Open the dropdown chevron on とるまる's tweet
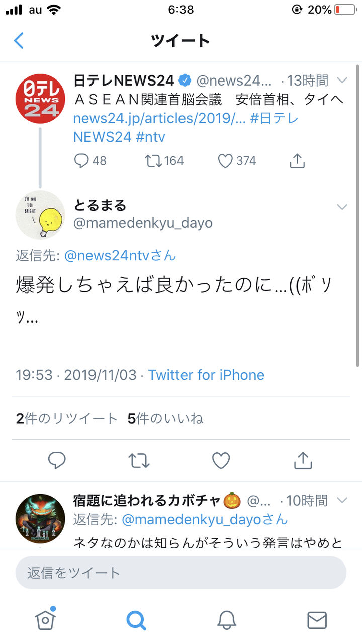362x644 pixels. tap(342, 207)
